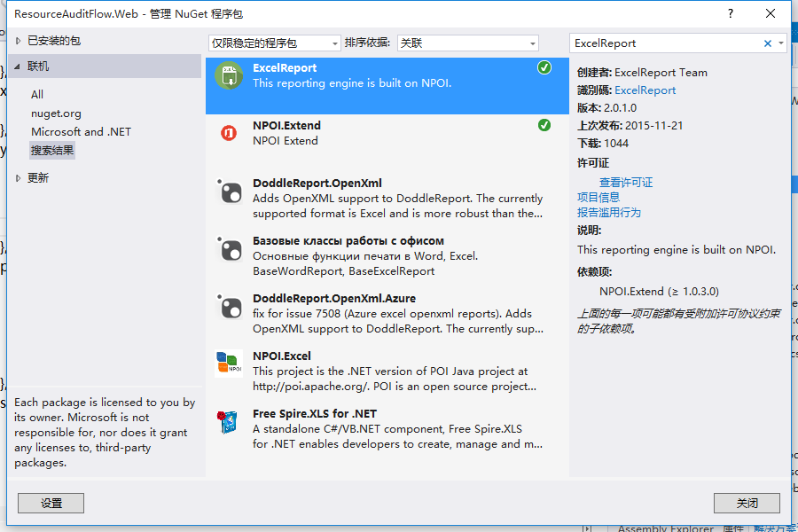798x532 pixels.
Task: Select the DoddleReport.OpenXml package title
Action: click(x=317, y=183)
